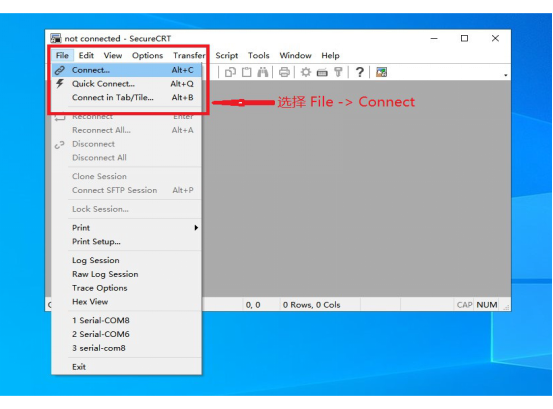The height and width of the screenshot is (409, 553).
Task: Click the Help question mark icon
Action: pyautogui.click(x=359, y=72)
